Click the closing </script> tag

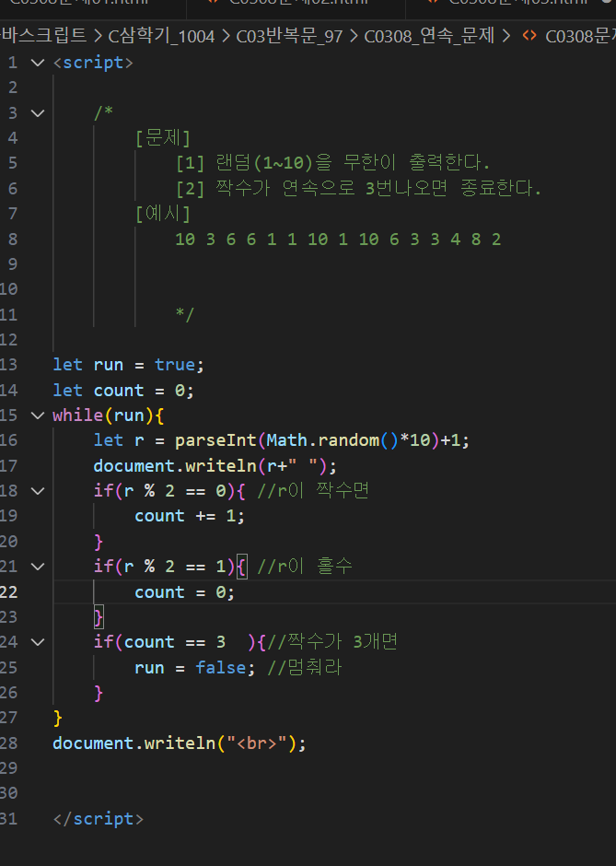(x=99, y=819)
